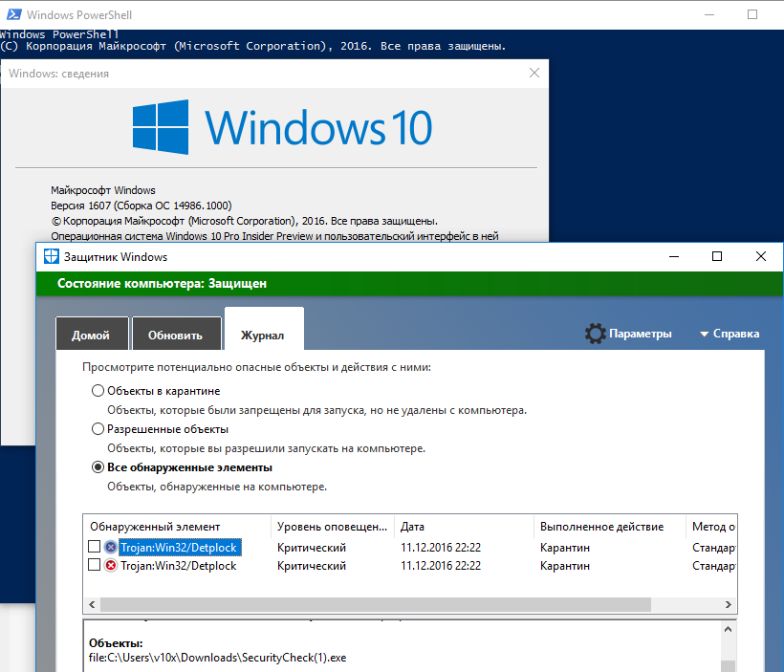Minimize the Защитник Windows window
The height and width of the screenshot is (672, 784).
tap(674, 256)
